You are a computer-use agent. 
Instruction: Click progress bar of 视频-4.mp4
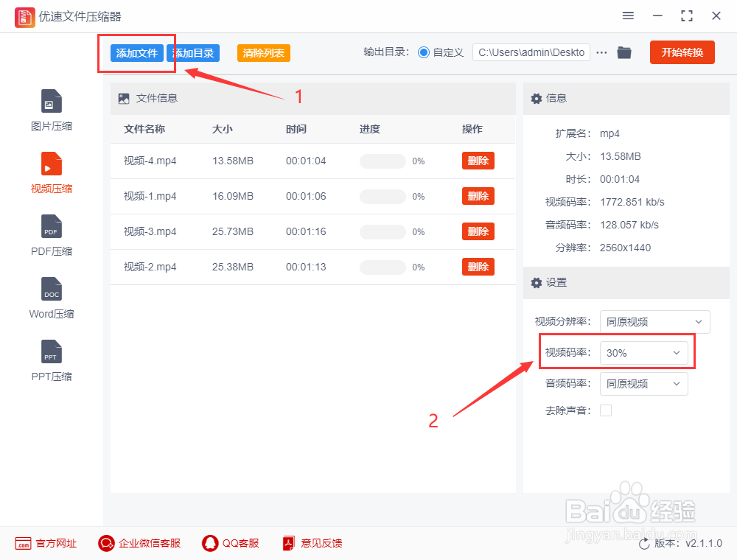point(383,161)
